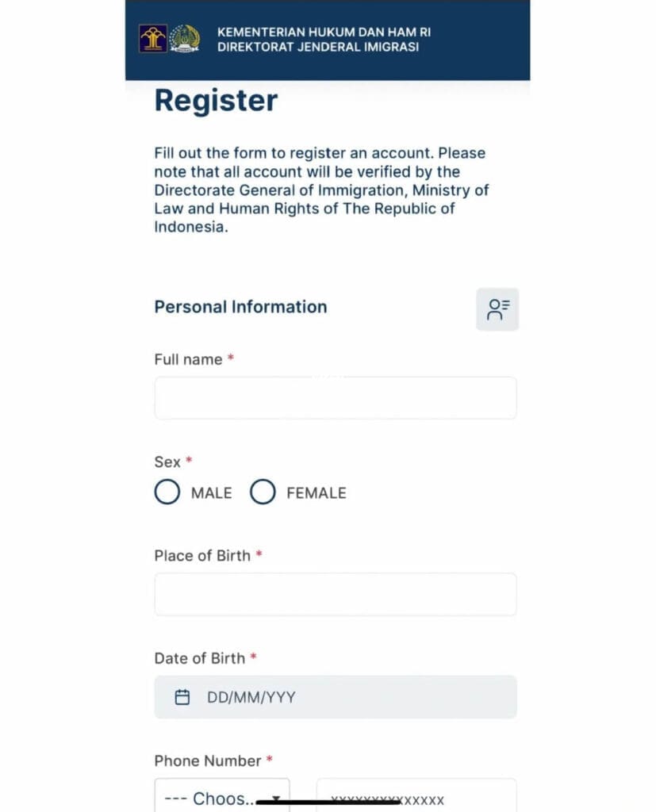This screenshot has height=812, width=656.
Task: Click the arrow on the country code selector
Action: pyautogui.click(x=276, y=799)
